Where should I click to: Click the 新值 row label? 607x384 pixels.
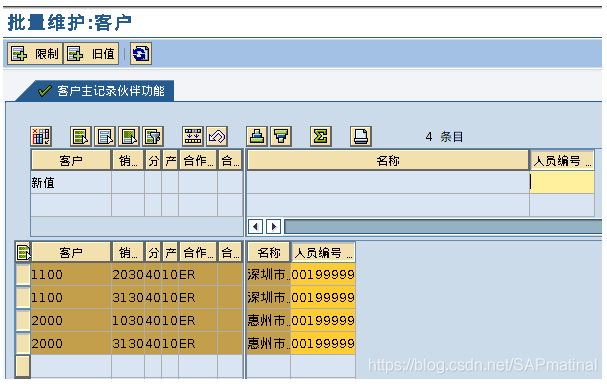tap(43, 183)
